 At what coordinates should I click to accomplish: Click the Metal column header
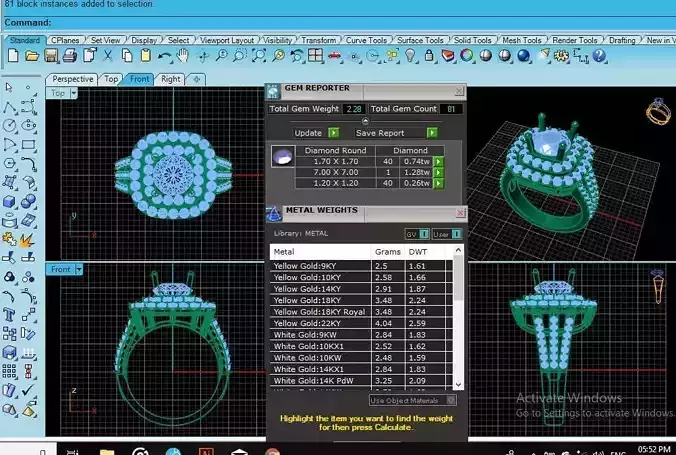(320, 252)
